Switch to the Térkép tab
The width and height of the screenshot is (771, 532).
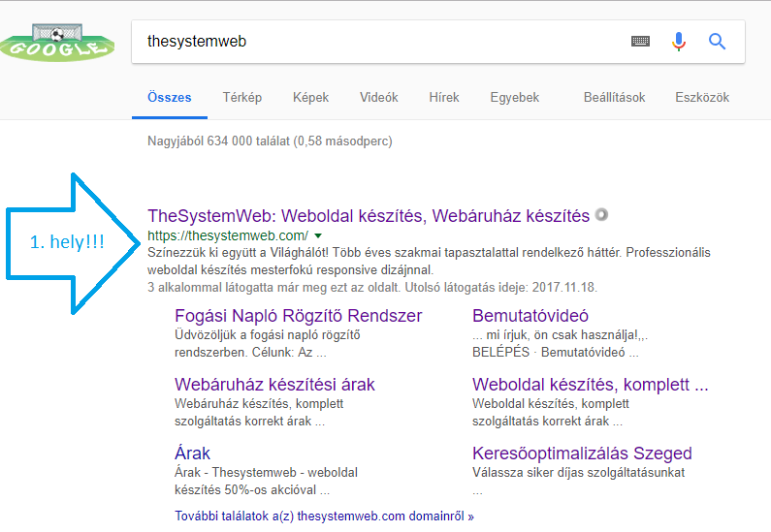(x=242, y=98)
